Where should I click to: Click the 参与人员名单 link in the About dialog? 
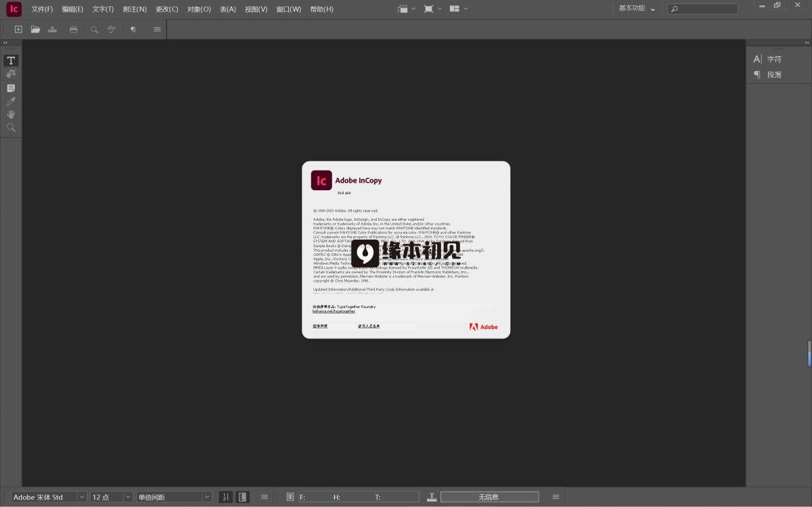click(x=369, y=326)
